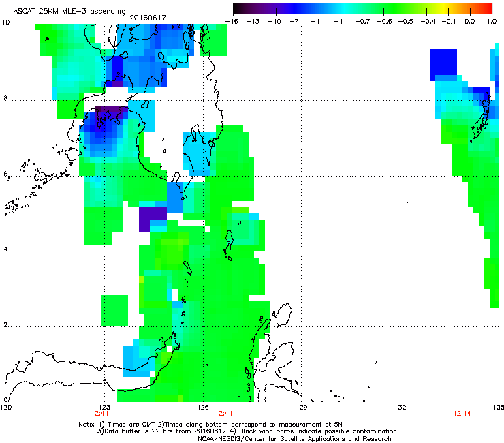Click the latitude axis label "2"
504x443 pixels.
pos(5,325)
